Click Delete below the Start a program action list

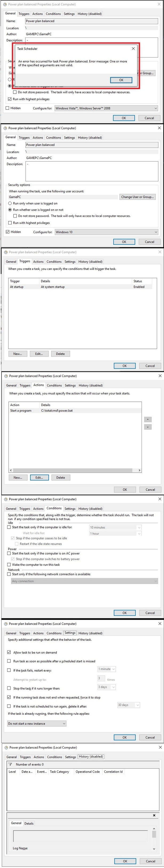point(61,477)
